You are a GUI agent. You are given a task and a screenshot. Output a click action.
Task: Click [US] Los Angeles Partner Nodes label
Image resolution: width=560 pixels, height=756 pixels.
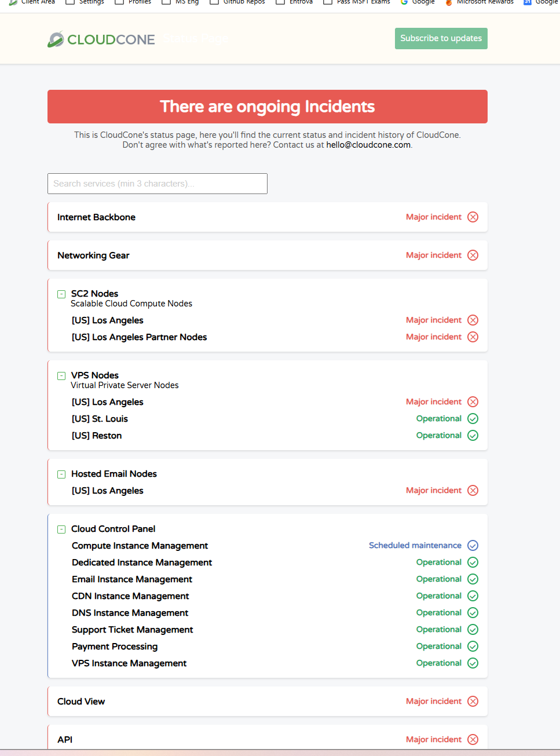click(139, 337)
